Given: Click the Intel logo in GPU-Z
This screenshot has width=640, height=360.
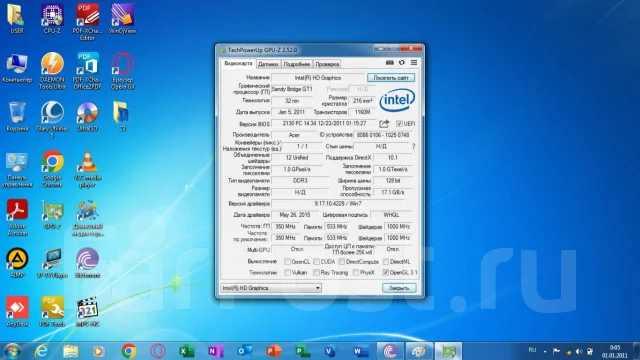Looking at the screenshot, I should pos(397,100).
